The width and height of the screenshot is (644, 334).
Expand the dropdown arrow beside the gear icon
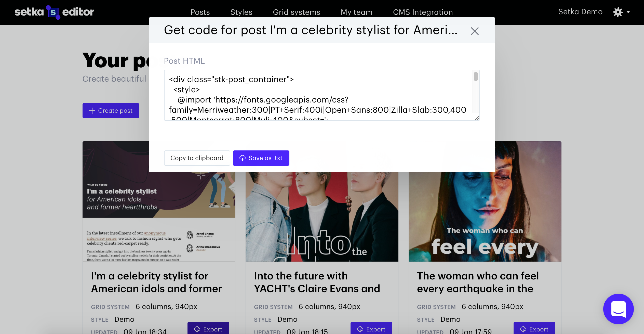click(x=628, y=12)
